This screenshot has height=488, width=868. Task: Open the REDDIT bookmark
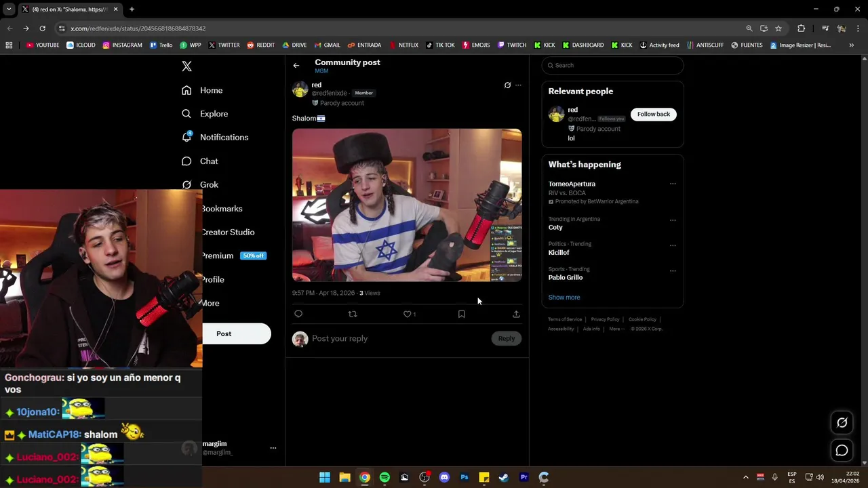260,45
